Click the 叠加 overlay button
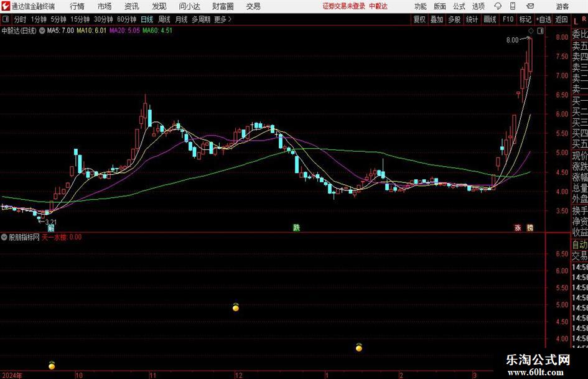This screenshot has height=379, width=588. point(437,19)
